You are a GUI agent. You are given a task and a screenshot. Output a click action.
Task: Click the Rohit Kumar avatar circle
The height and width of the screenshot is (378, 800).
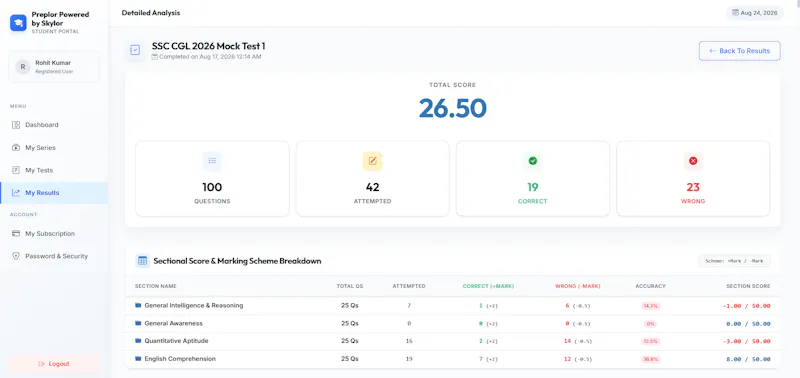tap(22, 67)
